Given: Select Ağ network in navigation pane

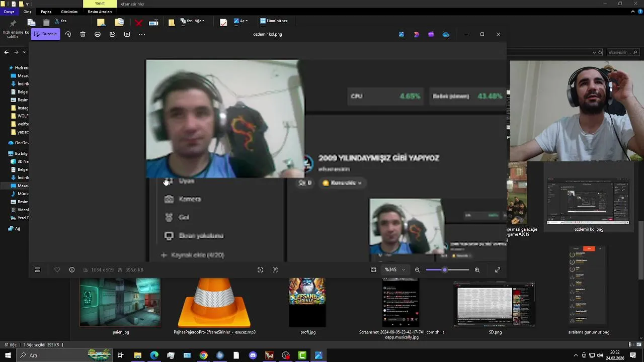Looking at the screenshot, I should (14, 228).
